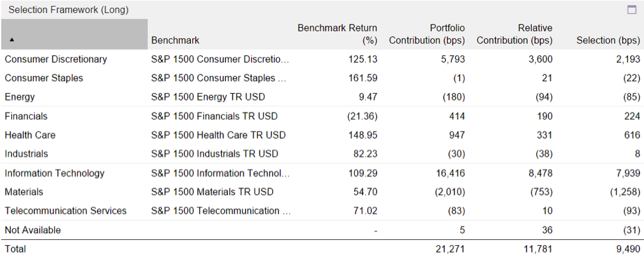Select the Telecommunication Services row label
The height and width of the screenshot is (257, 644).
click(x=65, y=211)
